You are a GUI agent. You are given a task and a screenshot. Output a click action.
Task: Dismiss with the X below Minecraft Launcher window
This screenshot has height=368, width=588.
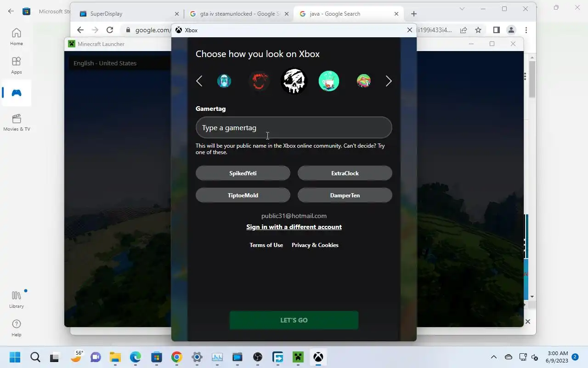528,322
